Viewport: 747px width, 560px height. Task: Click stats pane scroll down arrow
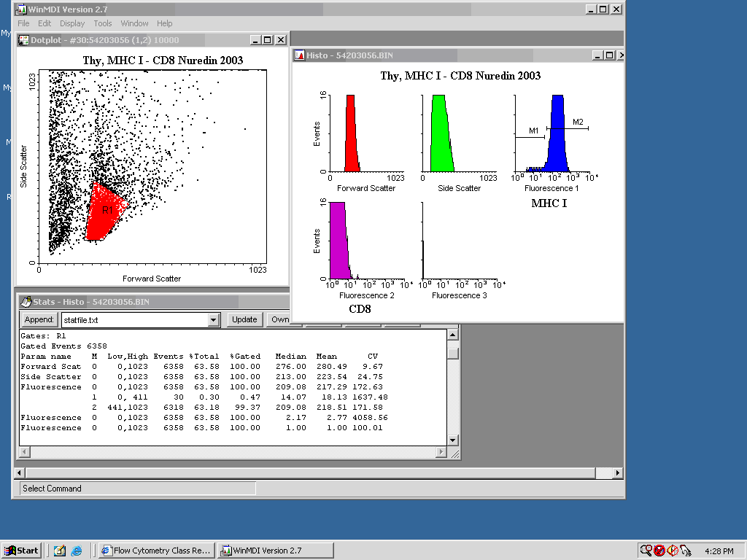click(452, 440)
